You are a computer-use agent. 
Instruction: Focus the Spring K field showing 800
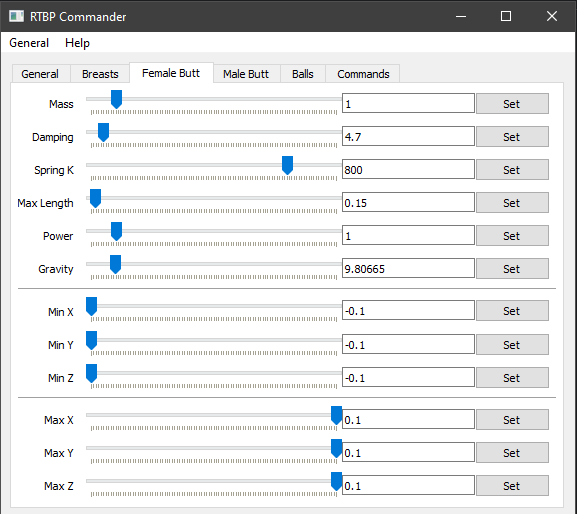tap(408, 169)
